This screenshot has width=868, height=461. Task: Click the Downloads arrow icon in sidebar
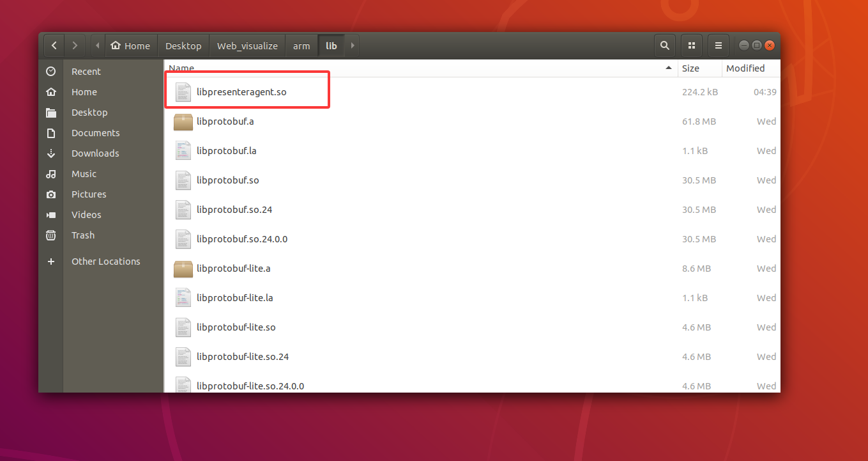pyautogui.click(x=51, y=153)
